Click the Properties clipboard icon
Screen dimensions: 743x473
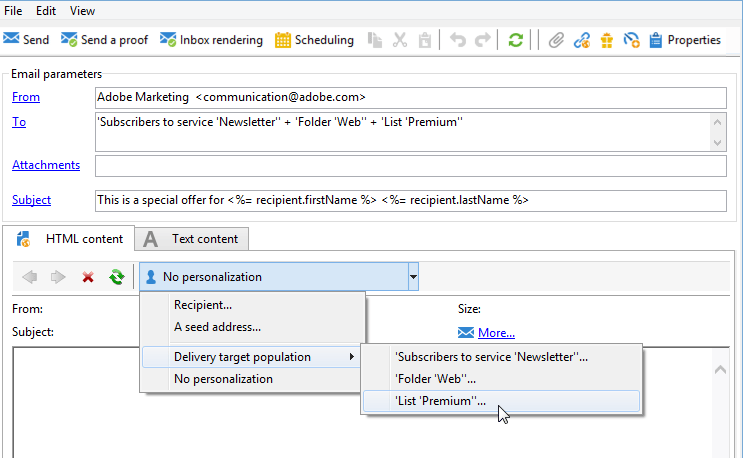click(x=655, y=40)
